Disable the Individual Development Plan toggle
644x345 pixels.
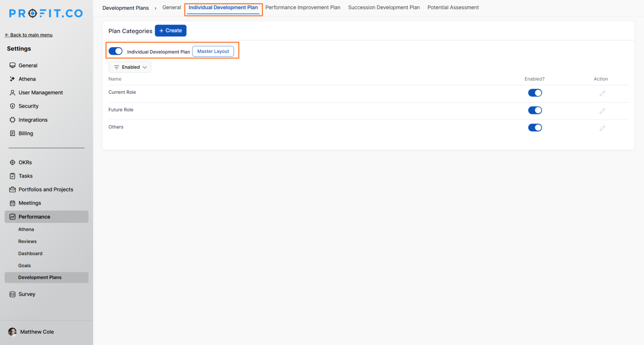click(x=116, y=51)
